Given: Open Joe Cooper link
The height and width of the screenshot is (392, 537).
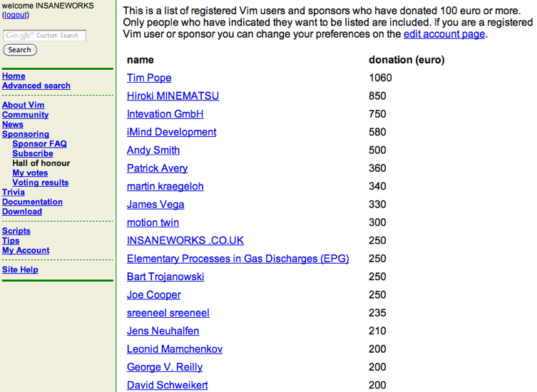Looking at the screenshot, I should tap(154, 295).
